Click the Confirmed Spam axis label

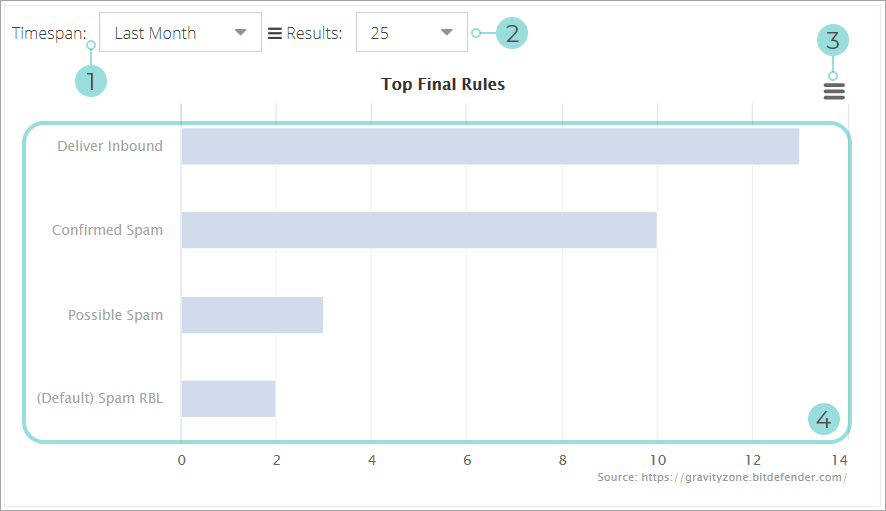coord(107,230)
